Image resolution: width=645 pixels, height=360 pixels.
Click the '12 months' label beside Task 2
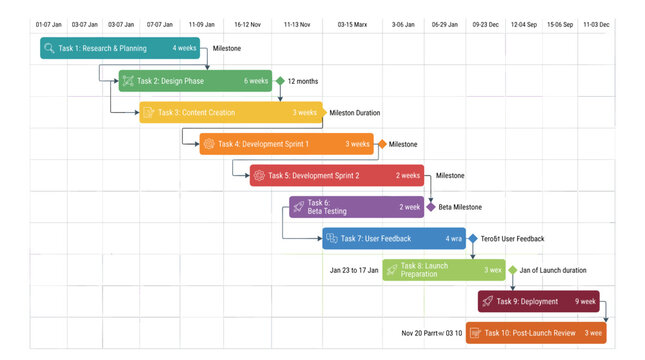[x=303, y=81]
